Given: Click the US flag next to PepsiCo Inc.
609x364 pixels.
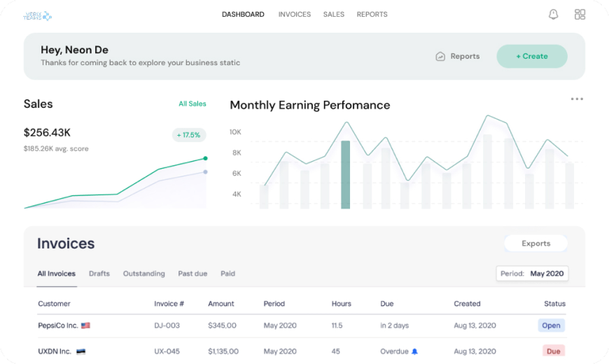Looking at the screenshot, I should 85,325.
